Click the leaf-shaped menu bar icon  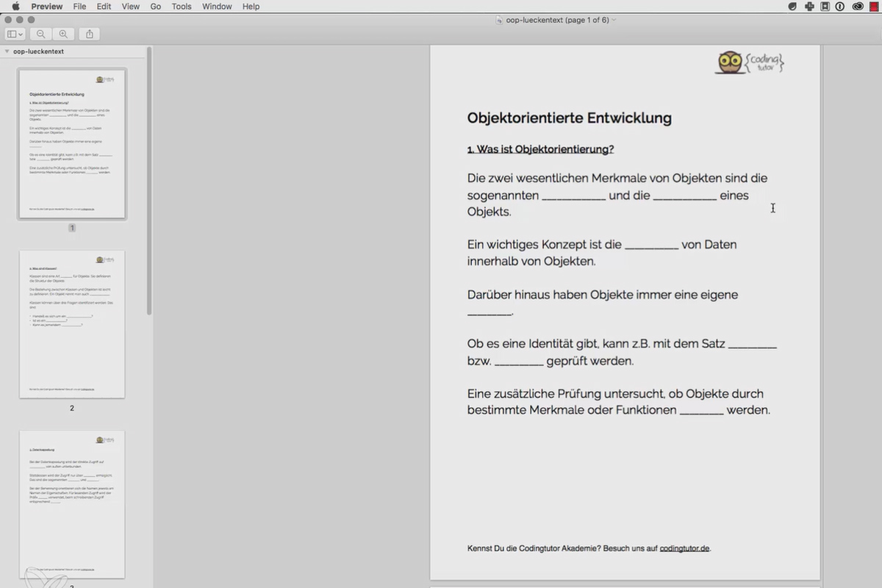tap(793, 7)
